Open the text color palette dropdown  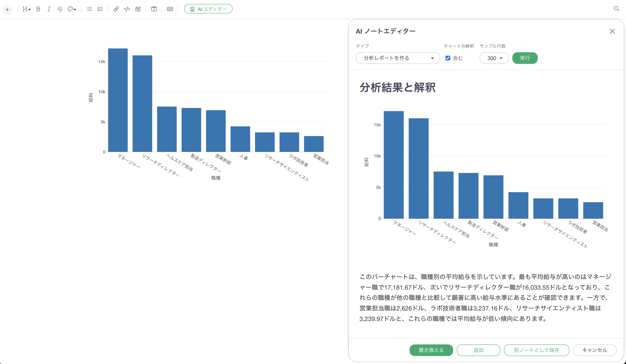click(x=72, y=9)
